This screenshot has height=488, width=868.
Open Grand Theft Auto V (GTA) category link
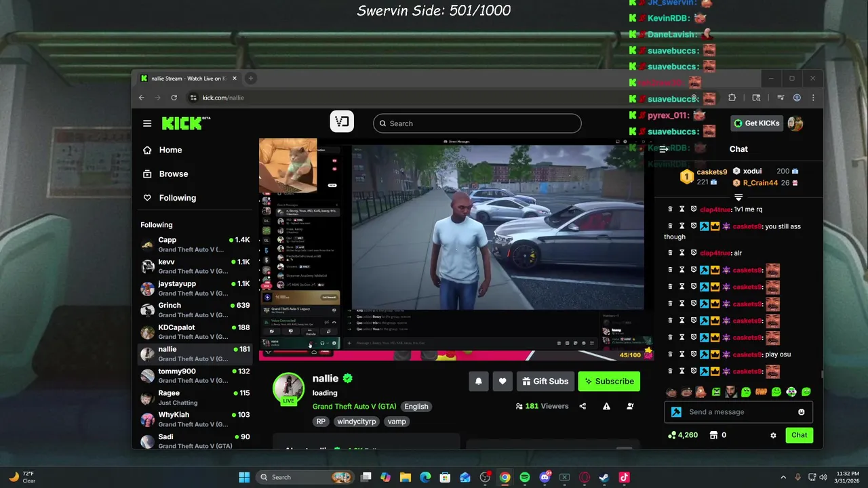(354, 406)
